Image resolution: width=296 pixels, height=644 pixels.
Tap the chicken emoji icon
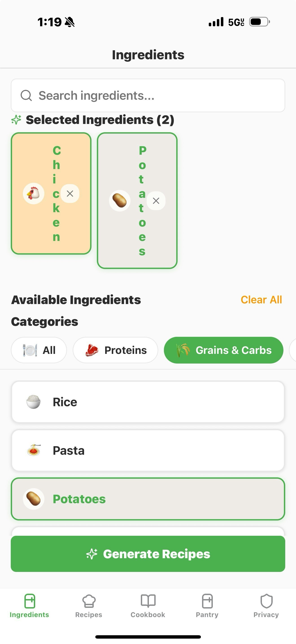pyautogui.click(x=33, y=194)
